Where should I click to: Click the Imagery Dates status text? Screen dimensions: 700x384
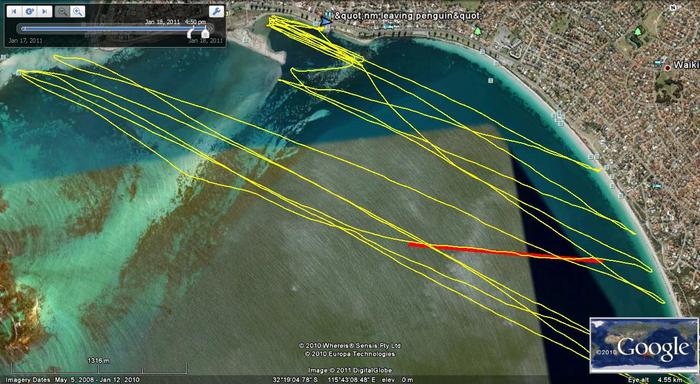coord(72,380)
